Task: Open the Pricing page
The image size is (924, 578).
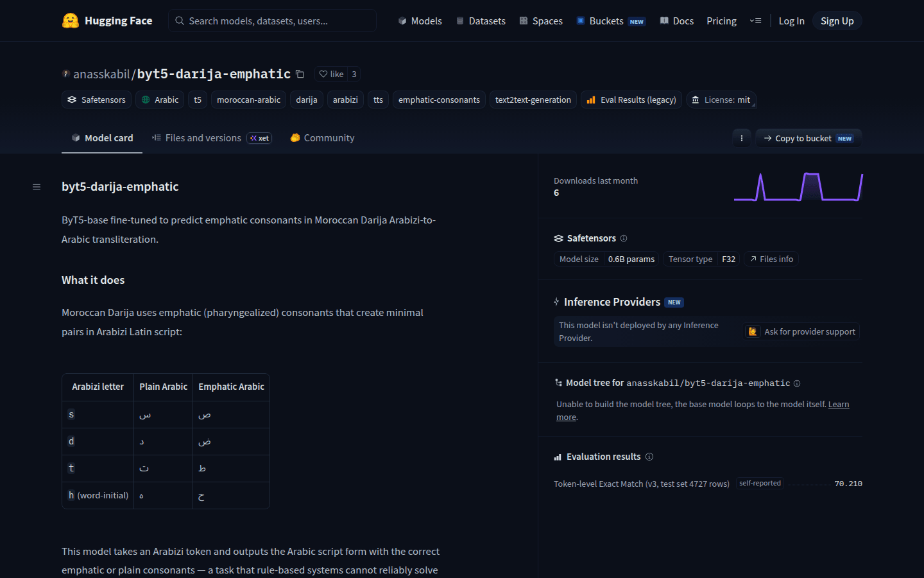Action: point(721,21)
